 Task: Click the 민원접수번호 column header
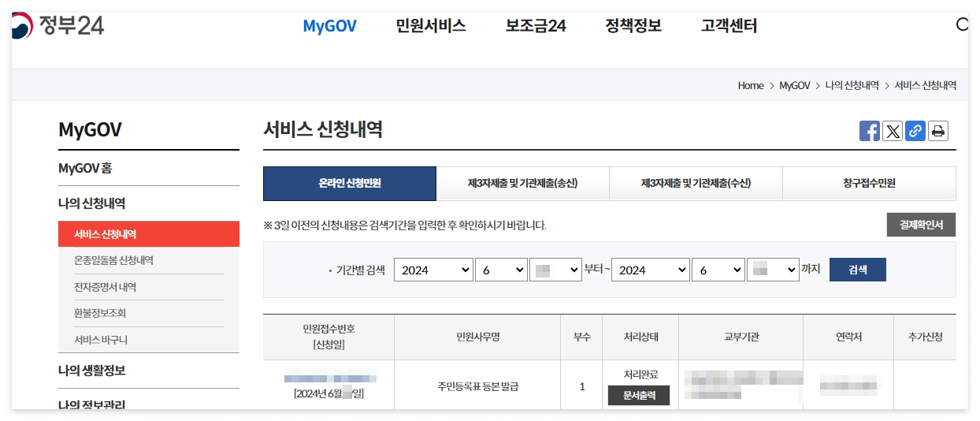point(329,337)
